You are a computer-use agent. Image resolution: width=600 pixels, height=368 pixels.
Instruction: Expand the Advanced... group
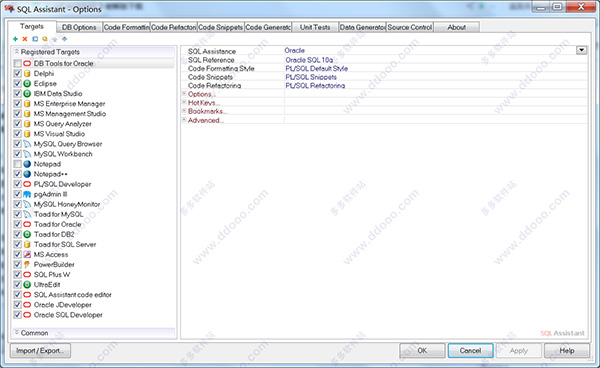click(184, 120)
